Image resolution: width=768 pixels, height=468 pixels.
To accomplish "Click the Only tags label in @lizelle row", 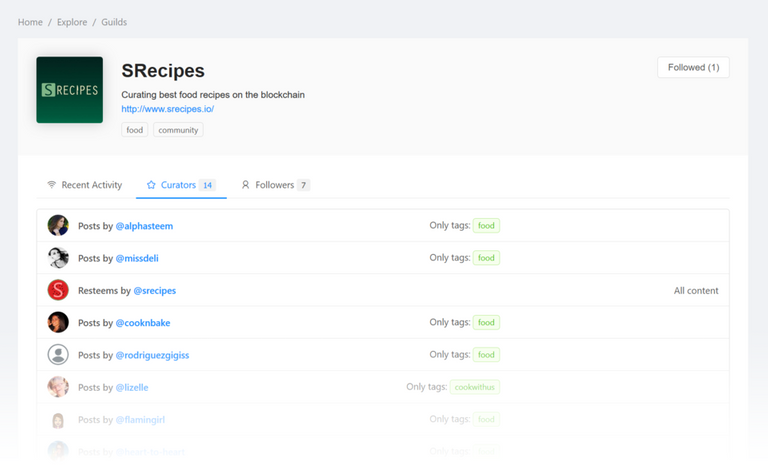I will coord(426,387).
